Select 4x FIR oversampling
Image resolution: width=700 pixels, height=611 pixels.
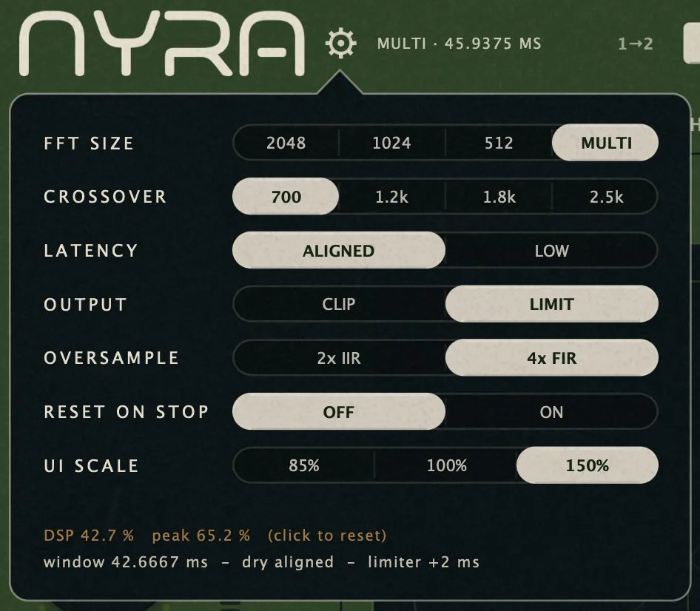(x=552, y=358)
